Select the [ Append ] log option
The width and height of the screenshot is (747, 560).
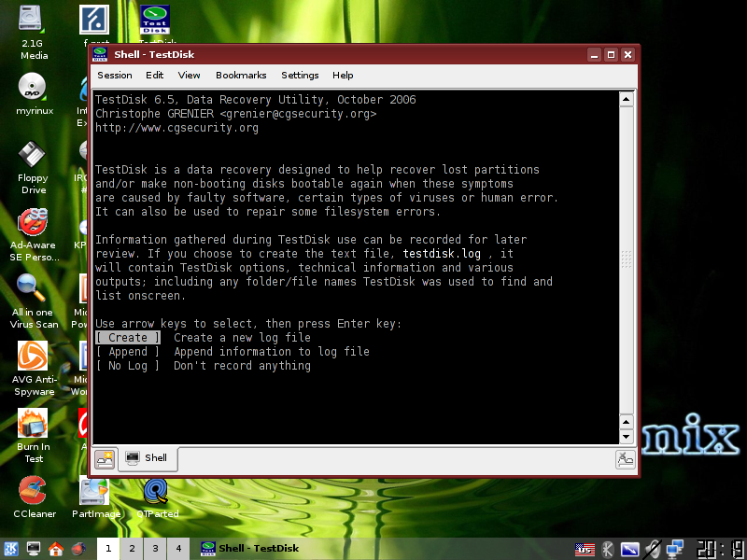tap(128, 352)
